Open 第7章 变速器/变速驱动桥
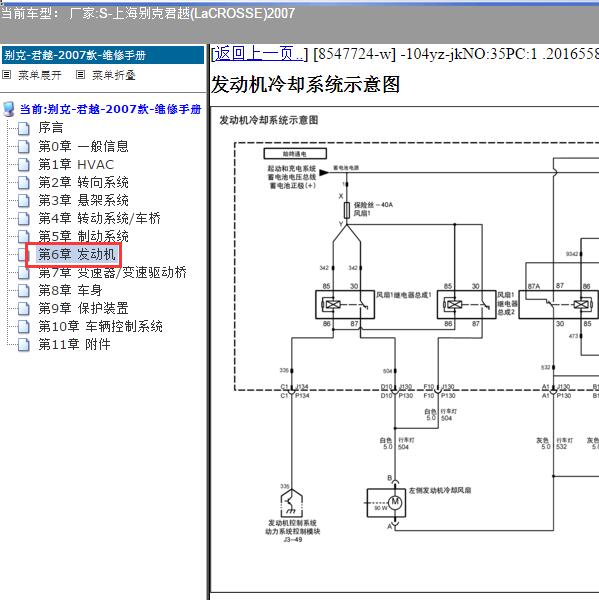599x600 pixels. coord(112,272)
